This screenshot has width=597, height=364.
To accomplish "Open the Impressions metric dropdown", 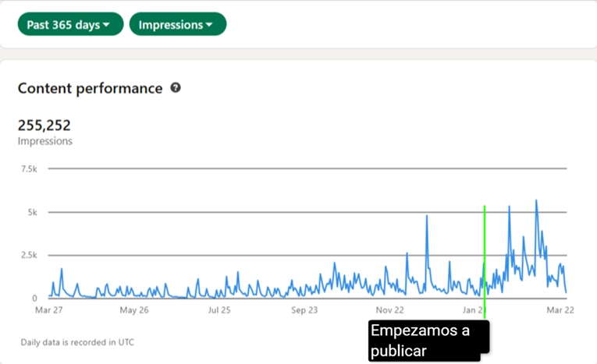I will [178, 24].
